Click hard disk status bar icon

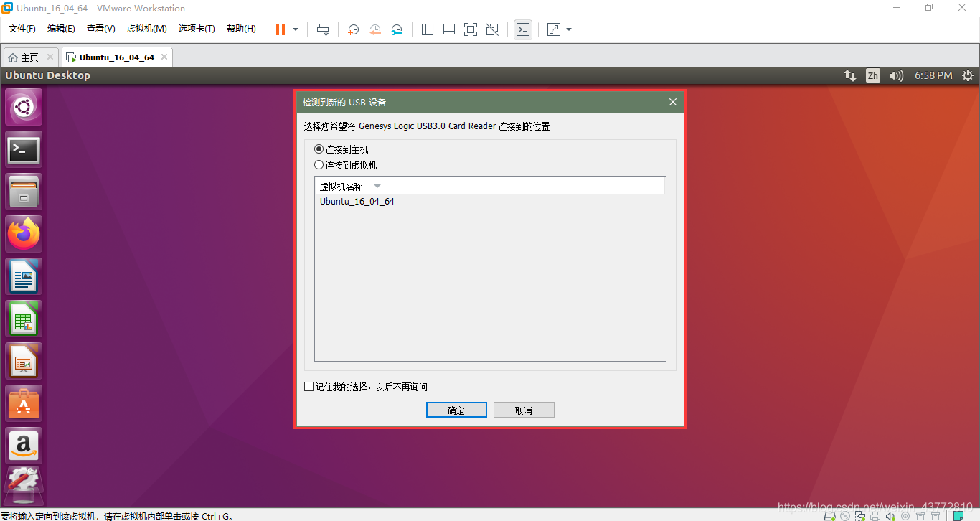click(830, 515)
